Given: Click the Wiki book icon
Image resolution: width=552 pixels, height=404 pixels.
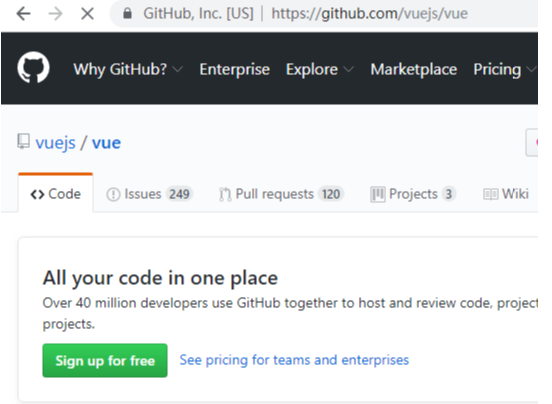Looking at the screenshot, I should 490,194.
